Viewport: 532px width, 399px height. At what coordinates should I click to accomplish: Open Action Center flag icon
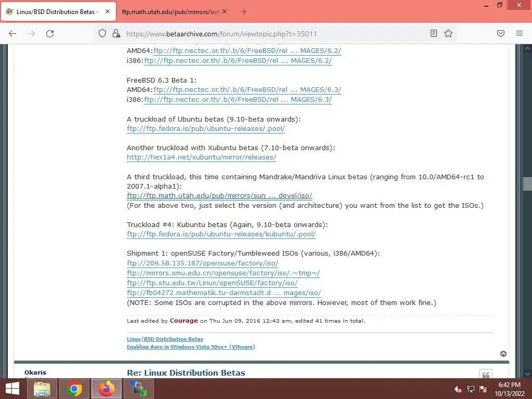point(483,389)
